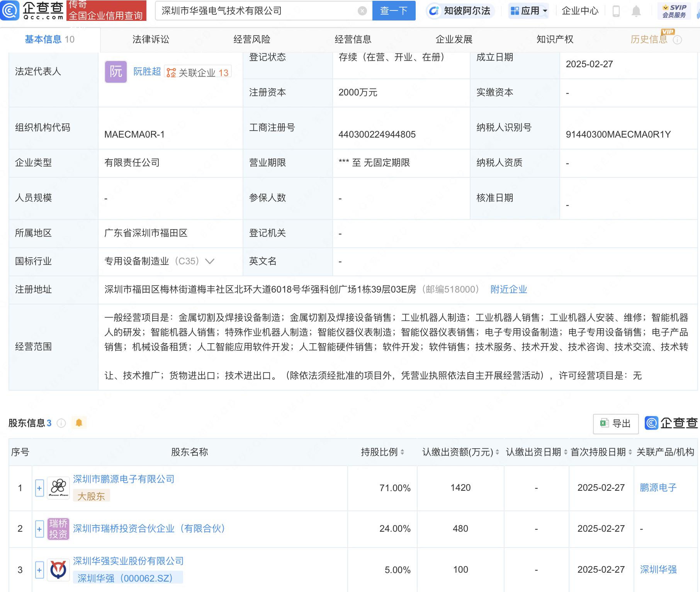Open the 应用 dropdown menu
Viewport: 700px width, 592px height.
point(529,11)
